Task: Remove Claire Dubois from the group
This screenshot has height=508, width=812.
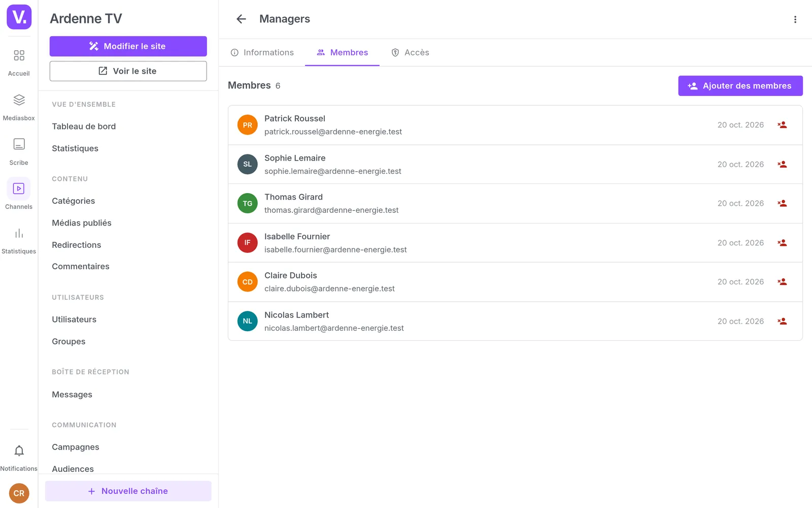Action: (782, 282)
